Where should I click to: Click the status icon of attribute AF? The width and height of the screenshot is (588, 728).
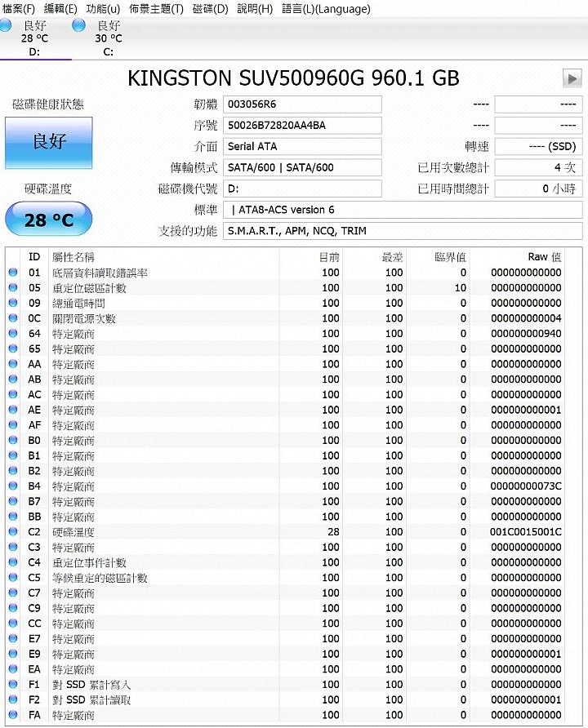tap(13, 425)
